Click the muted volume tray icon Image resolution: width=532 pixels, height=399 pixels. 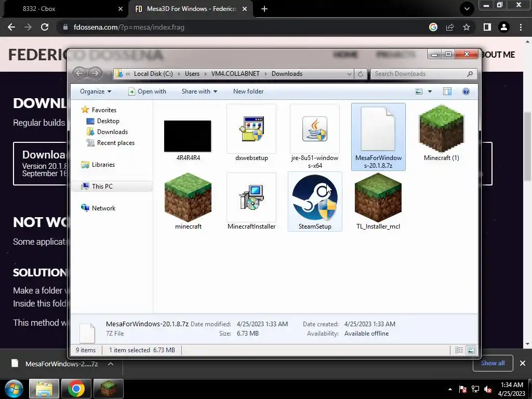click(488, 389)
